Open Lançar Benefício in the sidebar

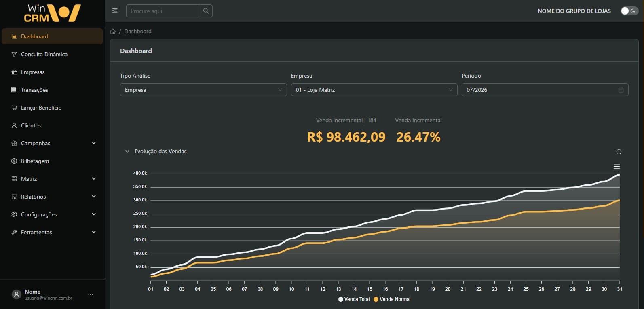(x=53, y=108)
